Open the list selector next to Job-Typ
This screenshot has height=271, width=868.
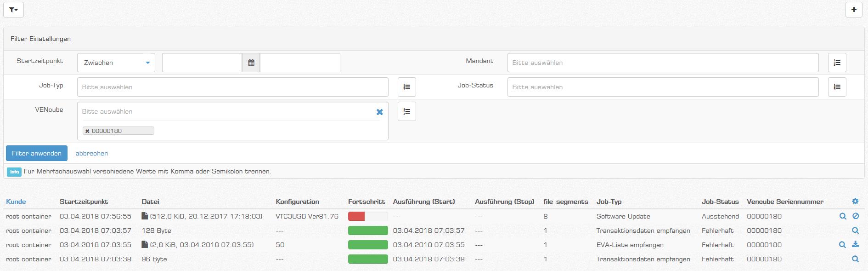click(406, 87)
